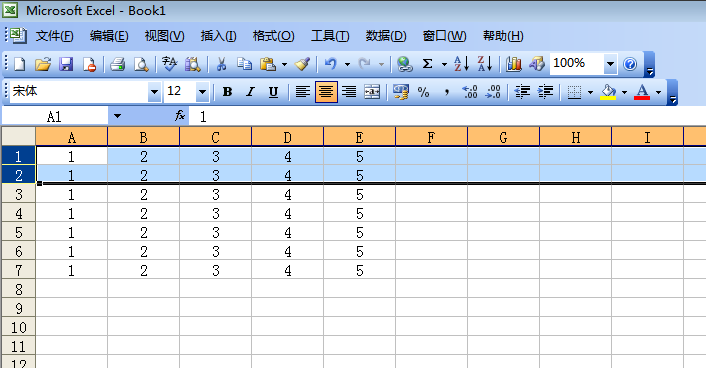The width and height of the screenshot is (706, 368).
Task: Open borders style dropdown arrow
Action: 590,92
